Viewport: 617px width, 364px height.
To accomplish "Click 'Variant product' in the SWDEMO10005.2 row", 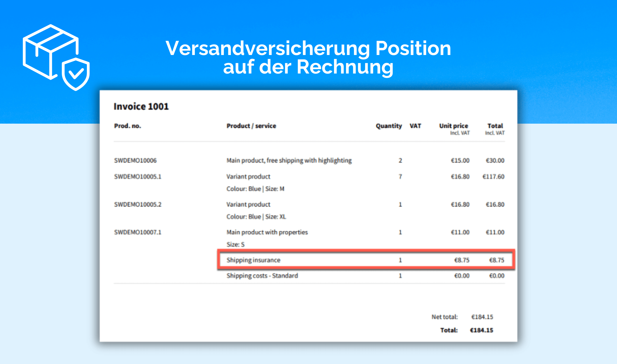I will (248, 204).
